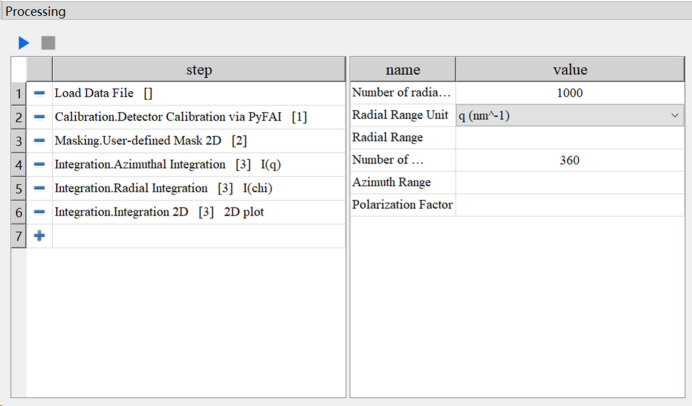Select row header number 6
692x406 pixels.
tap(19, 213)
